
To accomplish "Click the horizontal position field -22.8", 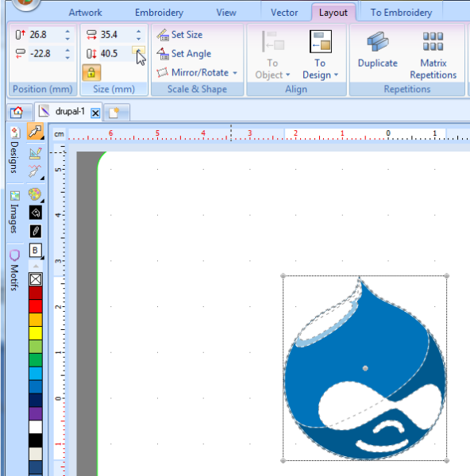I will 45,54.
